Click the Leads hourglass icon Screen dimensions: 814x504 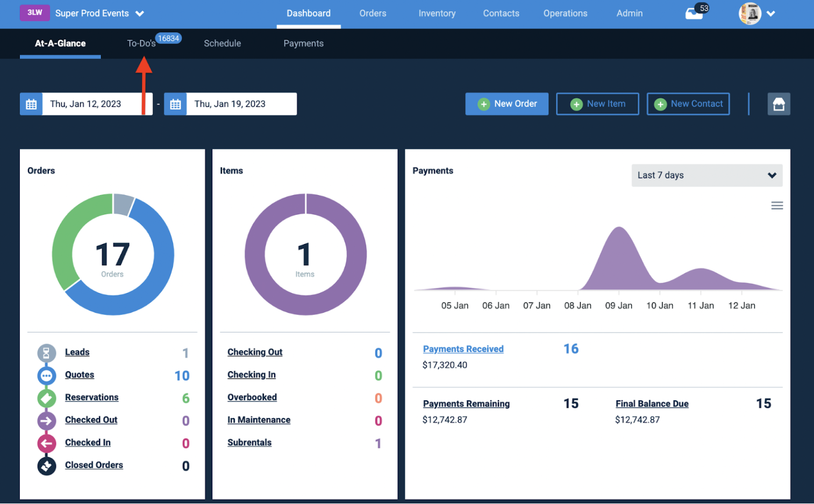tap(47, 353)
